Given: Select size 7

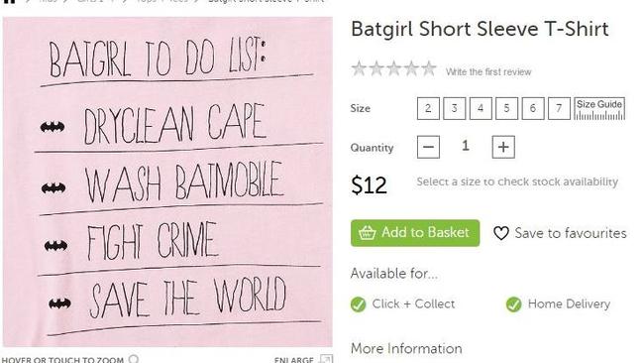Looking at the screenshot, I should pos(559,108).
